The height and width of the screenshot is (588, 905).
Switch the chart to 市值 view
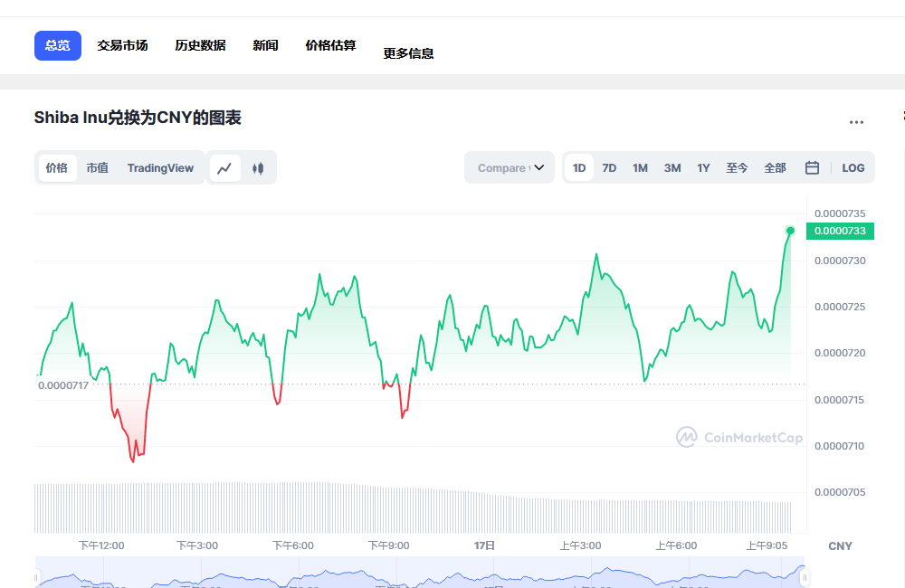[x=97, y=167]
